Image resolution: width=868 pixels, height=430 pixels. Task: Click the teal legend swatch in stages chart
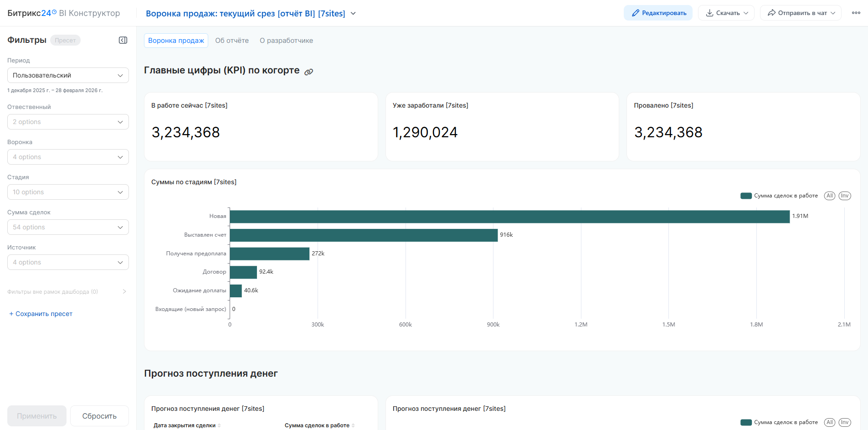[746, 196]
